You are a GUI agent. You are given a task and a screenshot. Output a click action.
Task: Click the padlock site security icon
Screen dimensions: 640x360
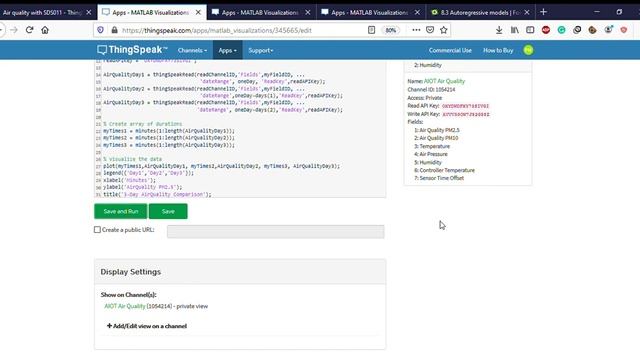click(x=114, y=30)
